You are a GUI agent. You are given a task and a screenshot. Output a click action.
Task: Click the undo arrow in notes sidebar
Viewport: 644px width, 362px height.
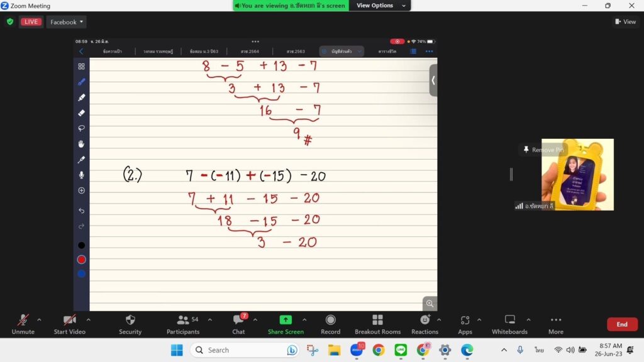coord(81,211)
